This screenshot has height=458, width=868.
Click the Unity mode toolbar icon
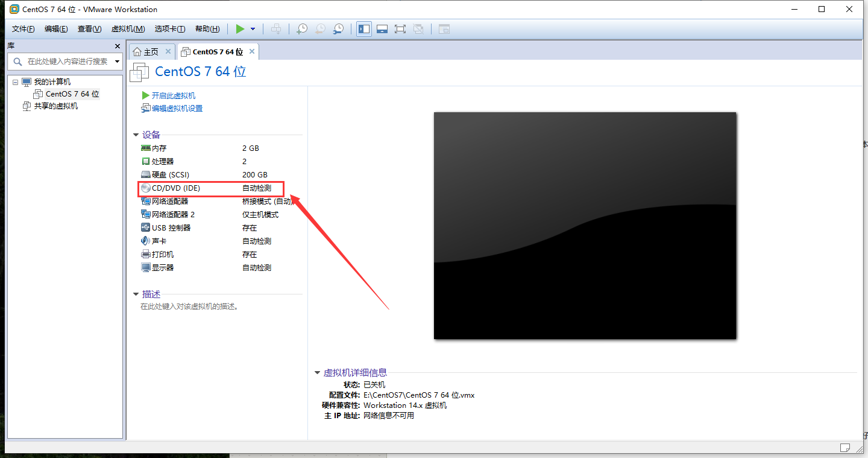pyautogui.click(x=418, y=28)
